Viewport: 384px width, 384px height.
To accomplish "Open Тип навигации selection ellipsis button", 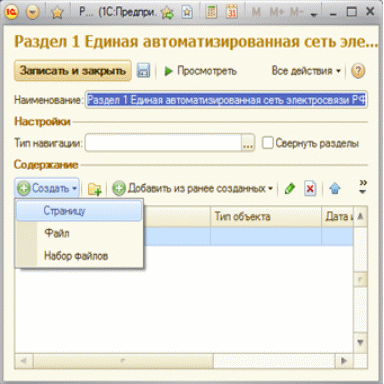I will coord(248,143).
